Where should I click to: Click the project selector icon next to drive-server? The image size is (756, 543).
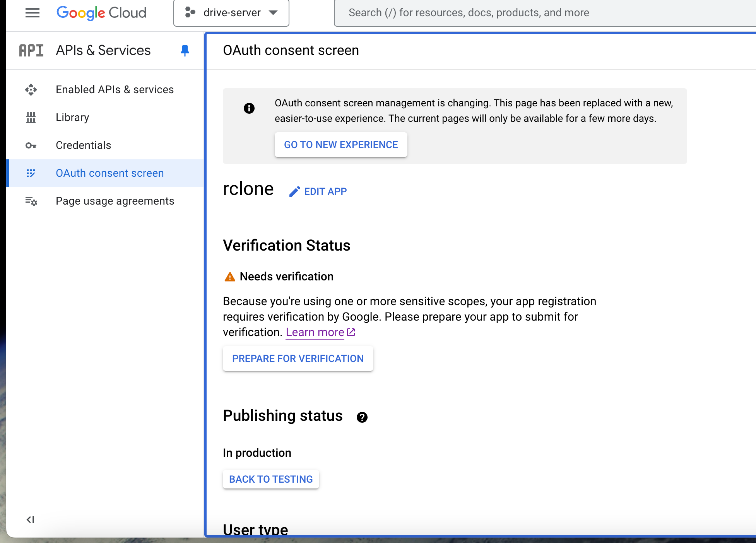[190, 12]
